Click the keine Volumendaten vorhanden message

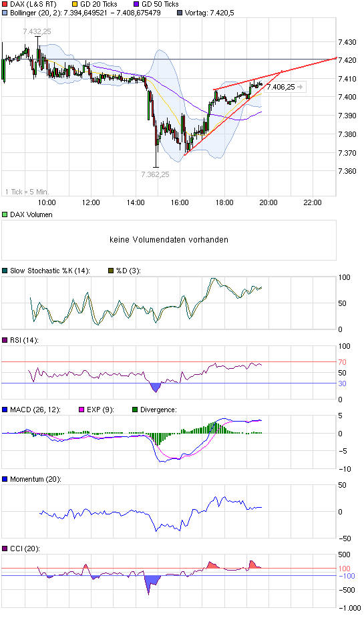pos(169,240)
